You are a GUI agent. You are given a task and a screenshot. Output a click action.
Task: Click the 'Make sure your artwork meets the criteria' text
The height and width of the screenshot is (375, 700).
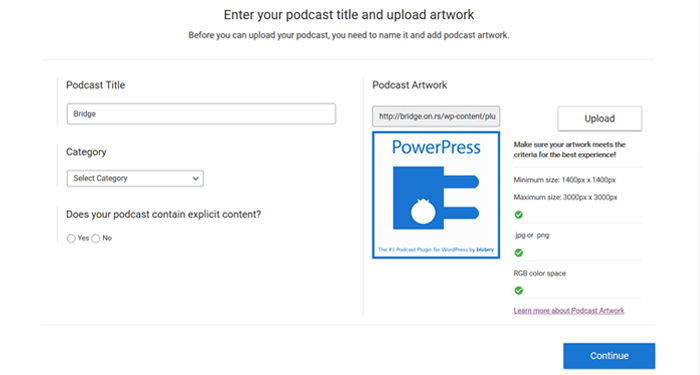click(x=570, y=150)
